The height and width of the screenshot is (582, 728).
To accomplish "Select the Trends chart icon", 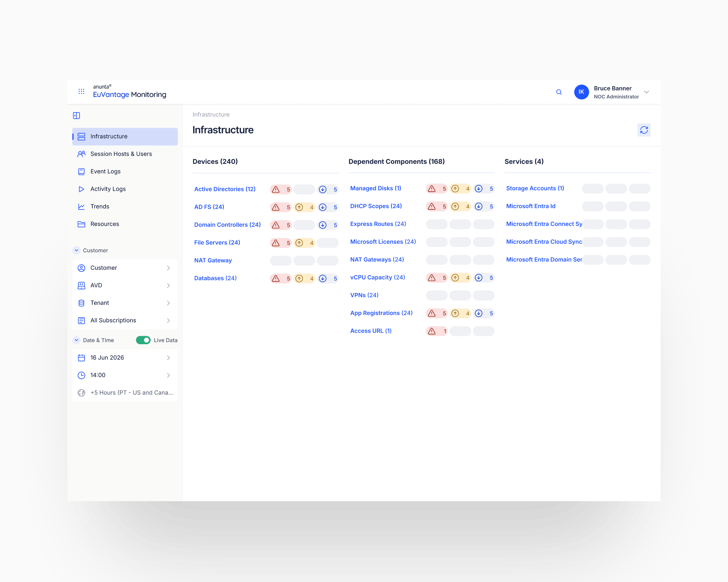I will point(81,206).
